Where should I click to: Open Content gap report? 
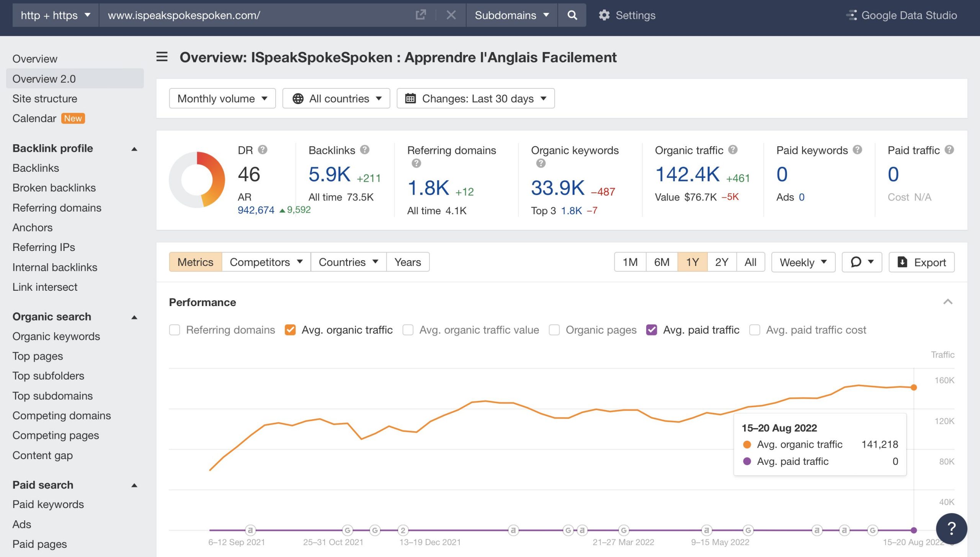(x=42, y=455)
